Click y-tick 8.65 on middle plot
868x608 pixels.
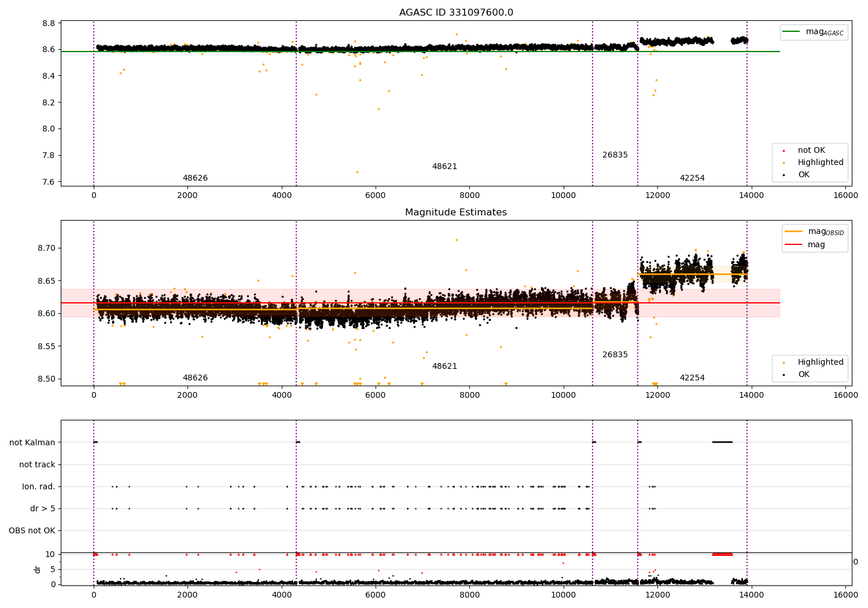(46, 281)
